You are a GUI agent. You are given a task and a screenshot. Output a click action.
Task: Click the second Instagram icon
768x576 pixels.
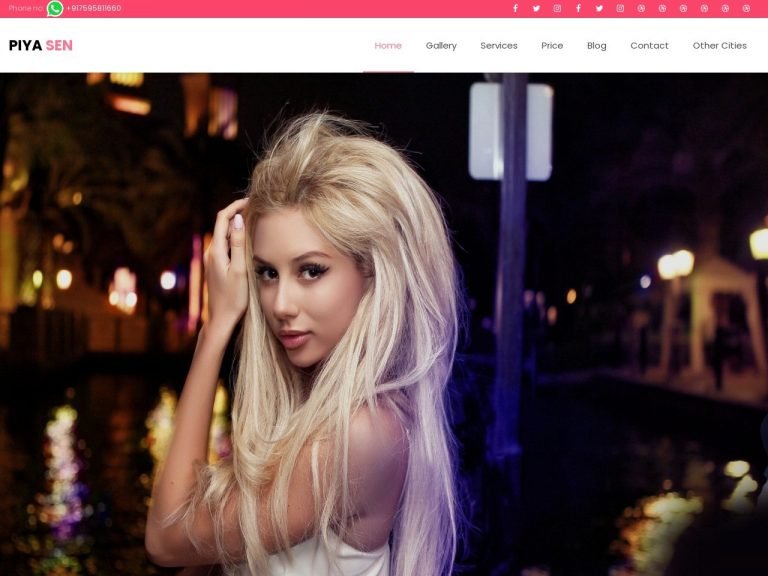pyautogui.click(x=620, y=8)
